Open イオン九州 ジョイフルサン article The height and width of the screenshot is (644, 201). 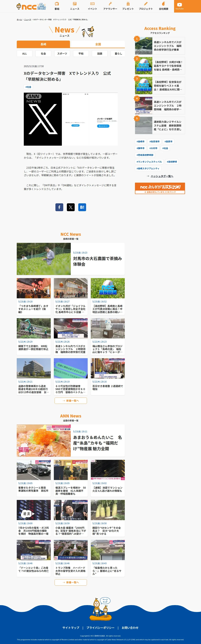(x=71, y=296)
